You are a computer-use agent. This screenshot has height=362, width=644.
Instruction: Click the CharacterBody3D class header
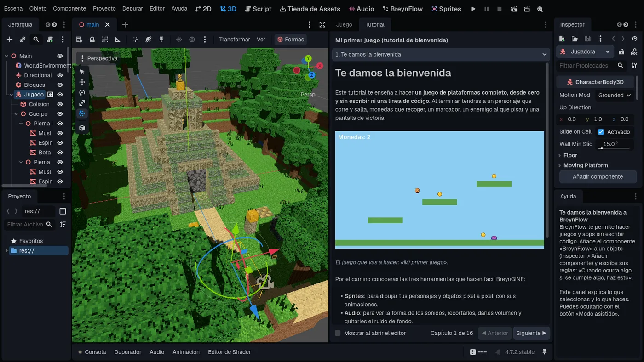[596, 82]
